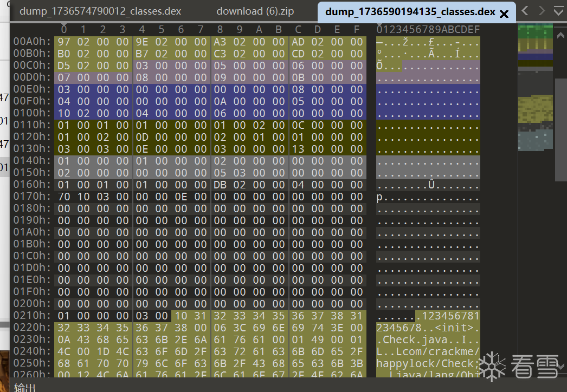Select byte 9E in row 00A0h
Viewport: 567px width, 392px height.
click(142, 42)
